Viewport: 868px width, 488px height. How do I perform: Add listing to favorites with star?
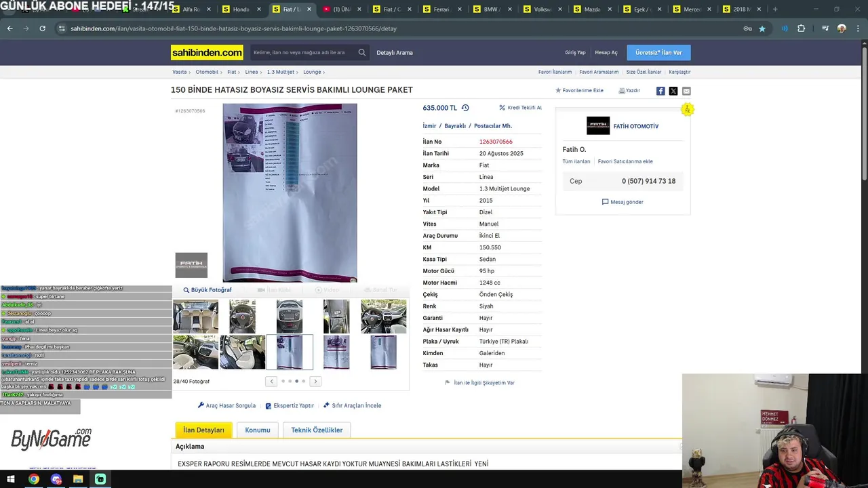click(558, 90)
